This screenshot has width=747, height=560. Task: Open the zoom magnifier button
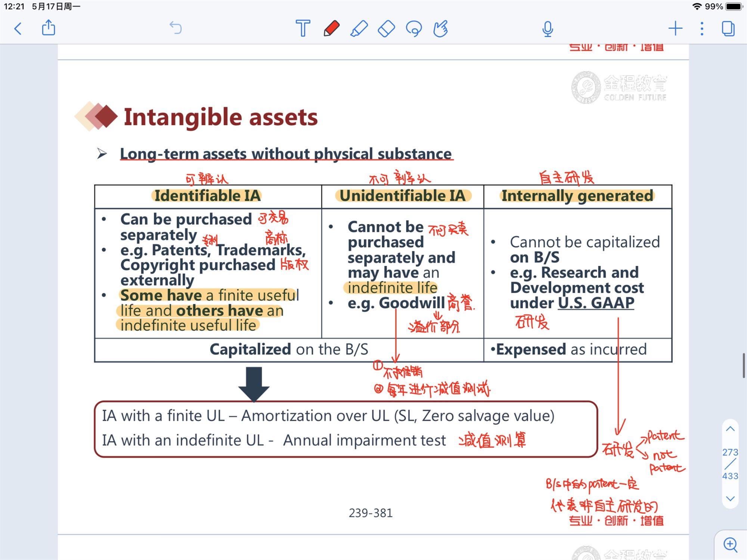[730, 544]
